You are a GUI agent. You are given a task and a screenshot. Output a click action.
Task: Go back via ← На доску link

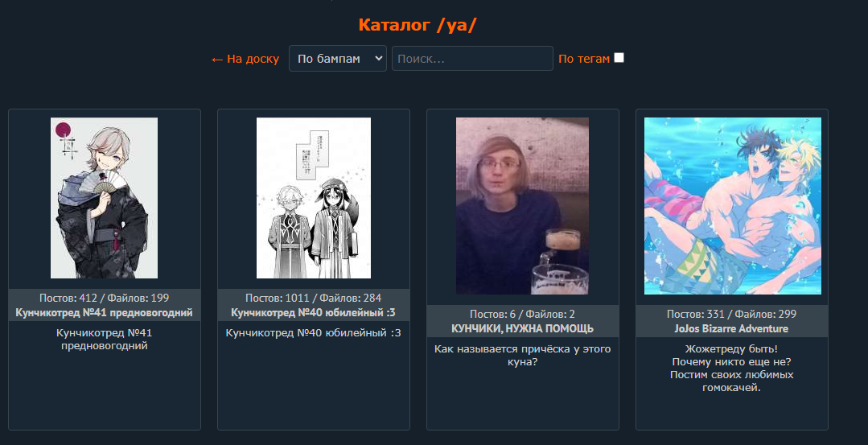coord(245,59)
